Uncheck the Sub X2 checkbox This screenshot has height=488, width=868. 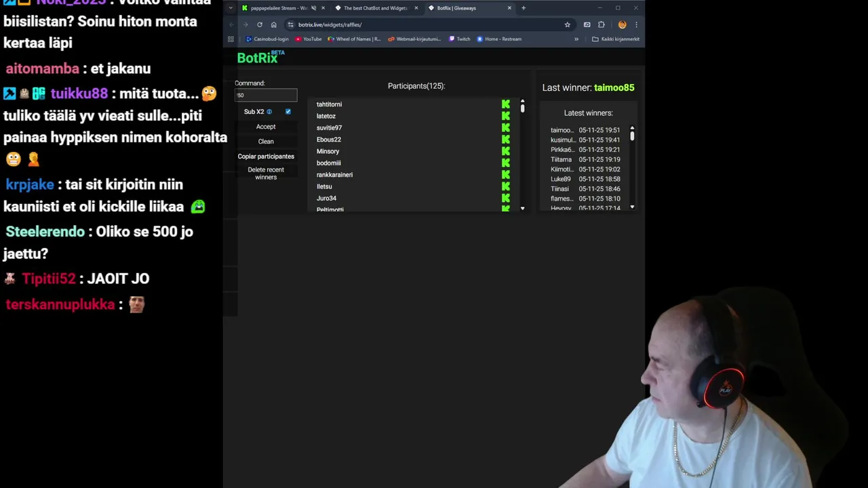click(288, 112)
